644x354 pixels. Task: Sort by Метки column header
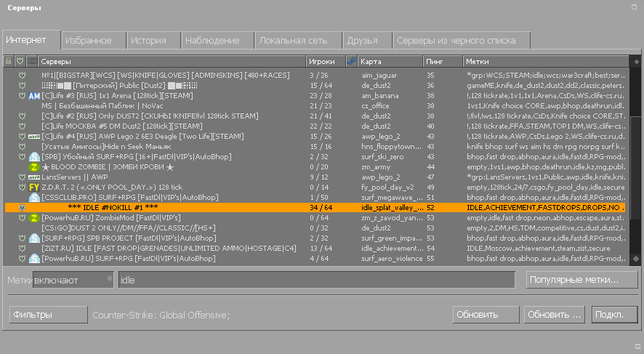(x=545, y=62)
